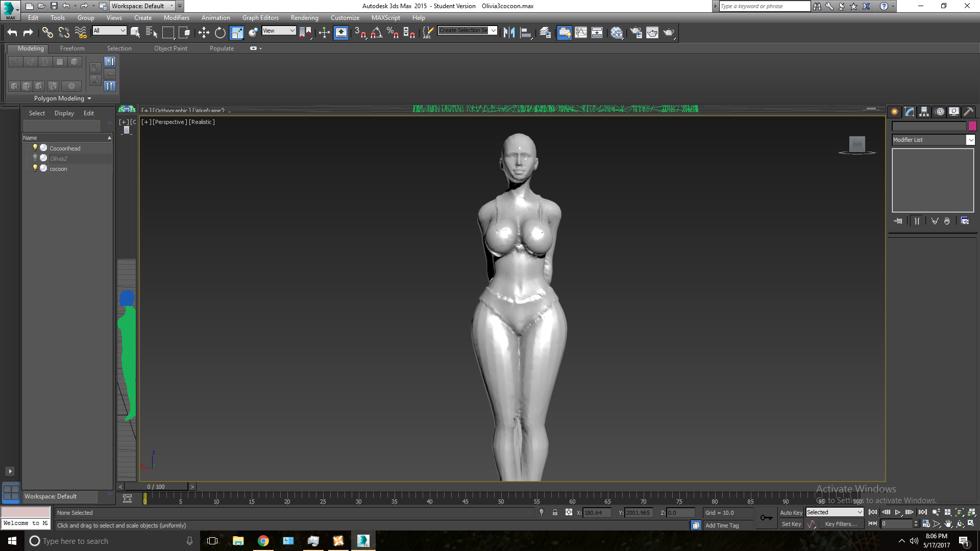Open the Create command panel tab
980x551 pixels.
click(x=895, y=112)
